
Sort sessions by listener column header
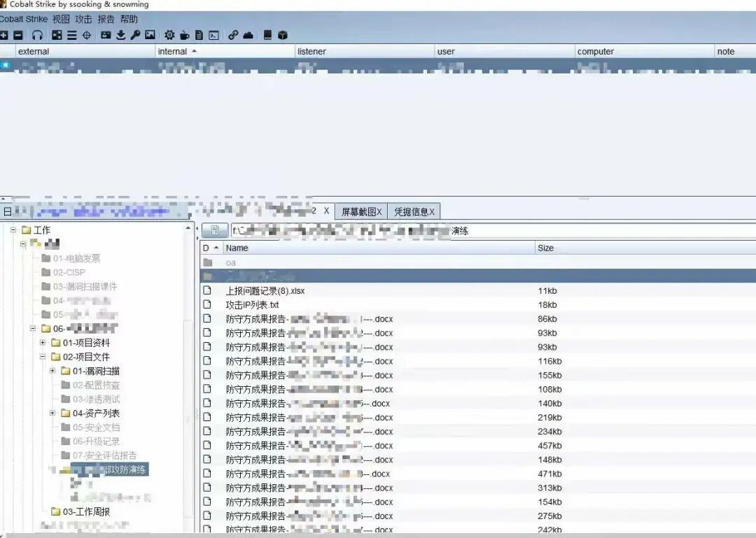(365, 52)
